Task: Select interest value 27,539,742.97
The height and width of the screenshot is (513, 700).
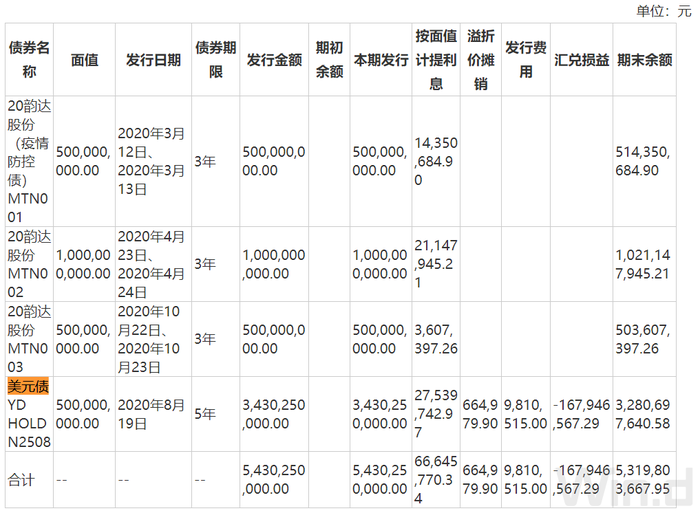Action: pyautogui.click(x=436, y=414)
